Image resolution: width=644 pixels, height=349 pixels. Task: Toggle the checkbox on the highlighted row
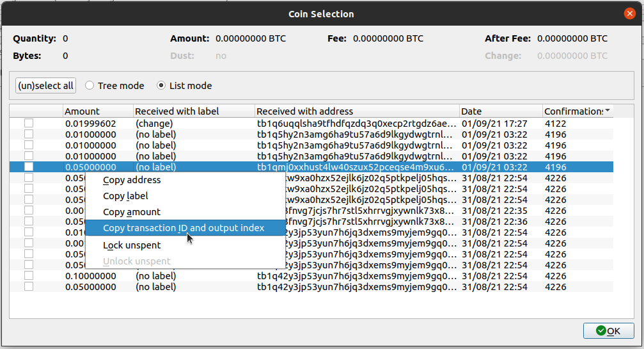pos(29,167)
